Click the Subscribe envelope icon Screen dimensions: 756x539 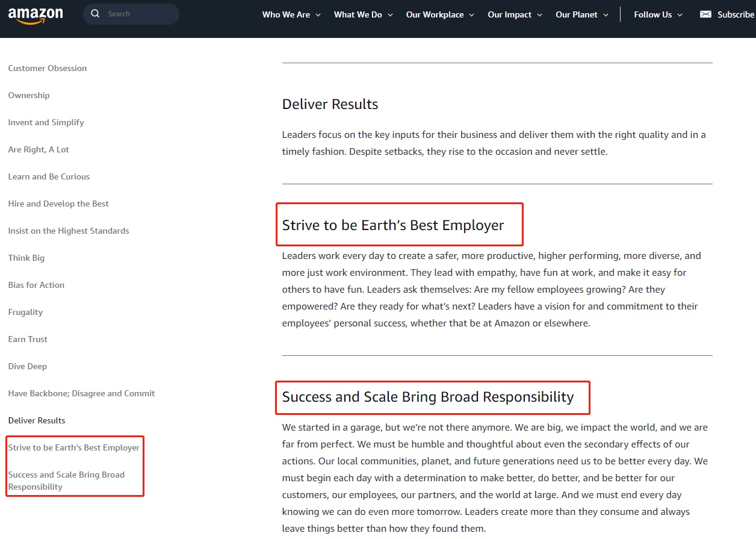[x=705, y=14]
